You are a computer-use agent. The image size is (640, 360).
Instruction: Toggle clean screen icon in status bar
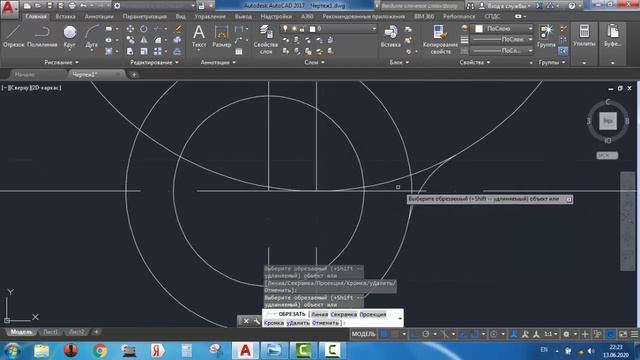click(x=623, y=334)
